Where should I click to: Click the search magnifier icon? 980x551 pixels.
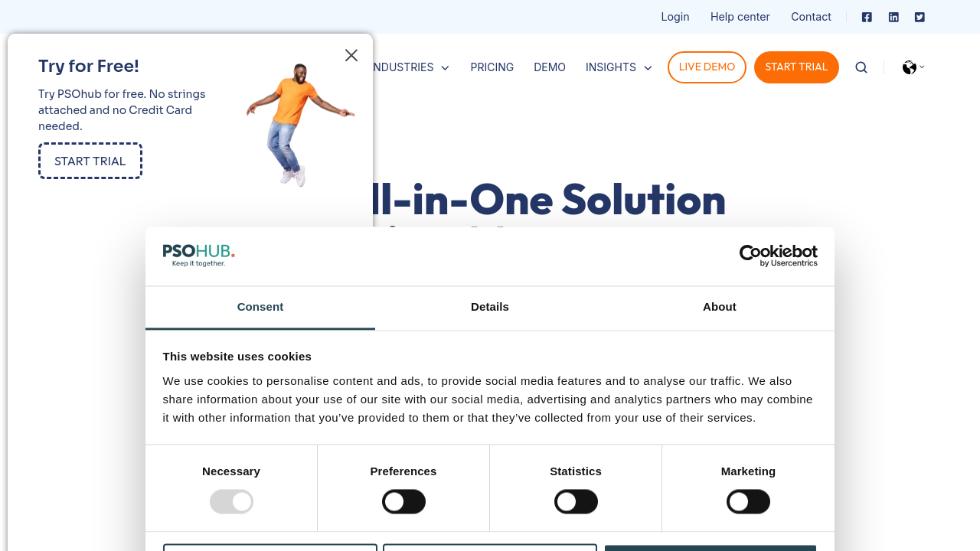(x=861, y=67)
